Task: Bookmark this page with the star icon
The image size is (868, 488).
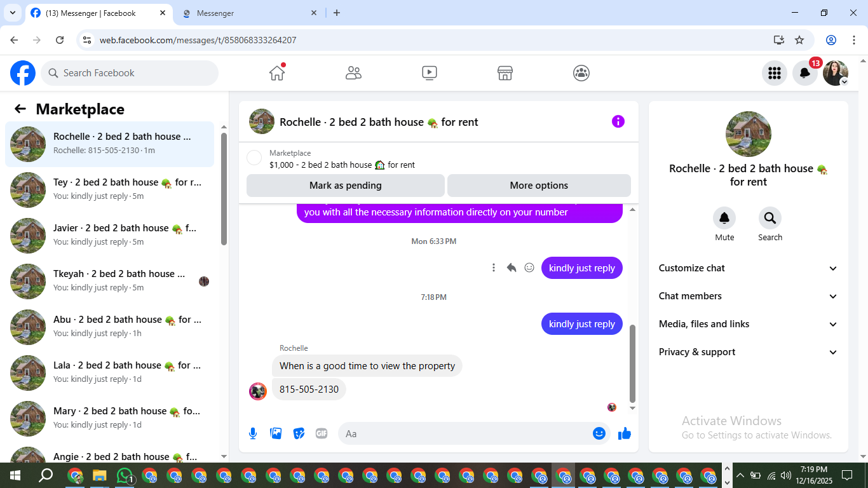Action: (x=799, y=40)
